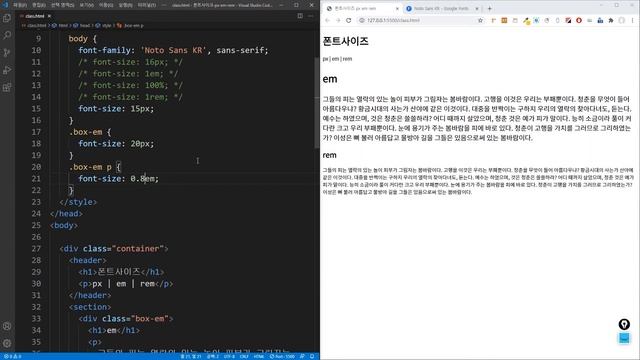The image size is (640, 360).
Task: Click the line and column indicator
Action: [x=191, y=356]
